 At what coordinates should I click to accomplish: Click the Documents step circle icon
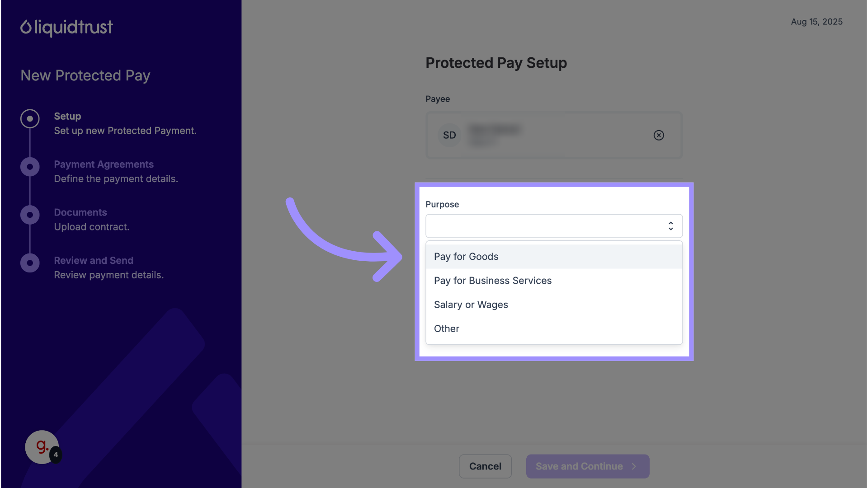click(30, 215)
